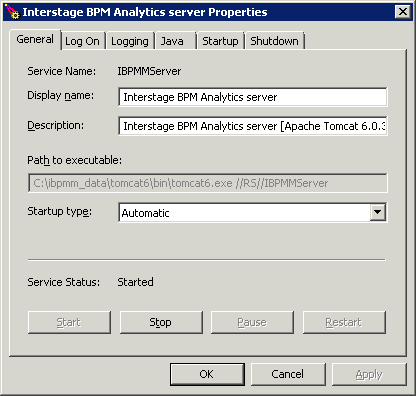Open the Java tab
This screenshot has width=416, height=396.
(x=175, y=41)
